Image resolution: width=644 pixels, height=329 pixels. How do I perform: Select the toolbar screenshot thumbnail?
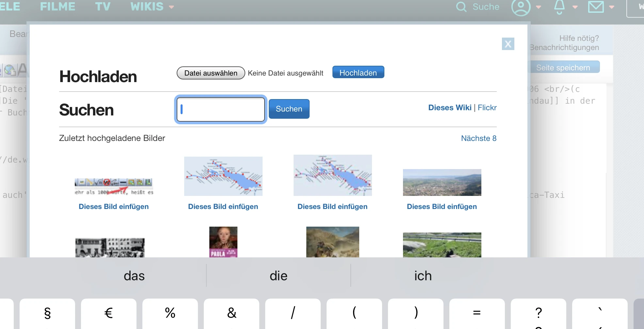click(x=114, y=187)
